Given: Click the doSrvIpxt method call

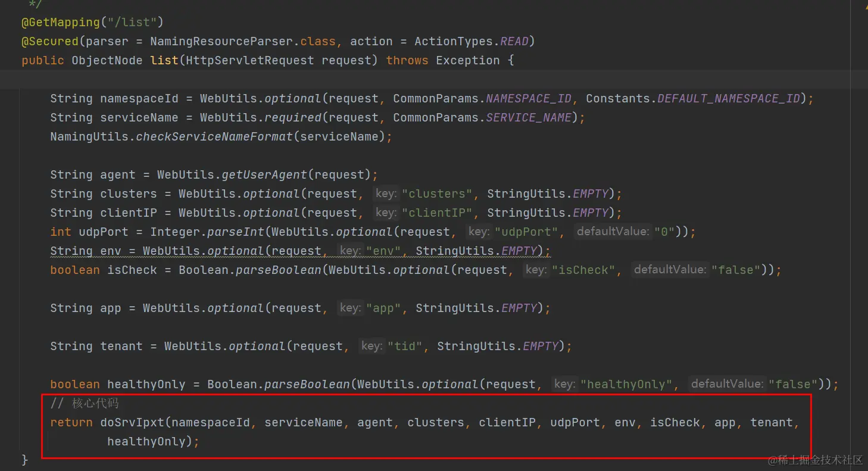Looking at the screenshot, I should point(132,422).
